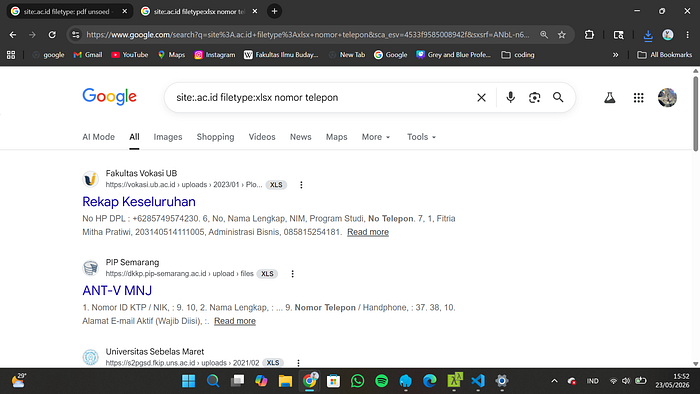
Task: Open the Grey and Blue Profe... bookmark
Action: [453, 55]
